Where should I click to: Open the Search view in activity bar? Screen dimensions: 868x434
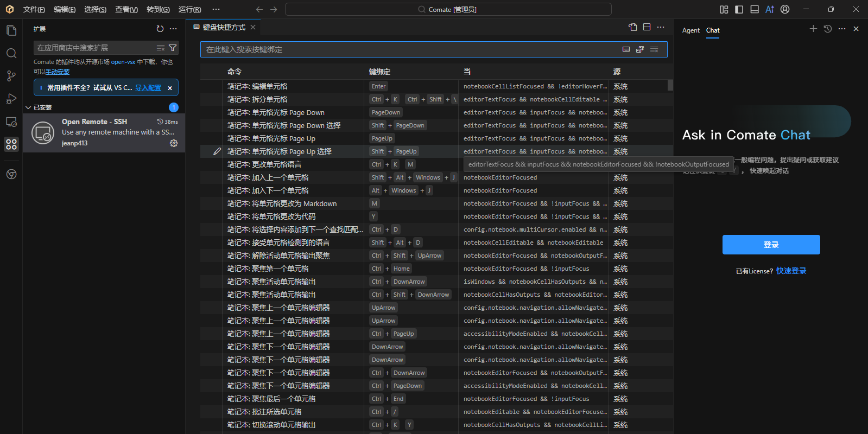[11, 53]
